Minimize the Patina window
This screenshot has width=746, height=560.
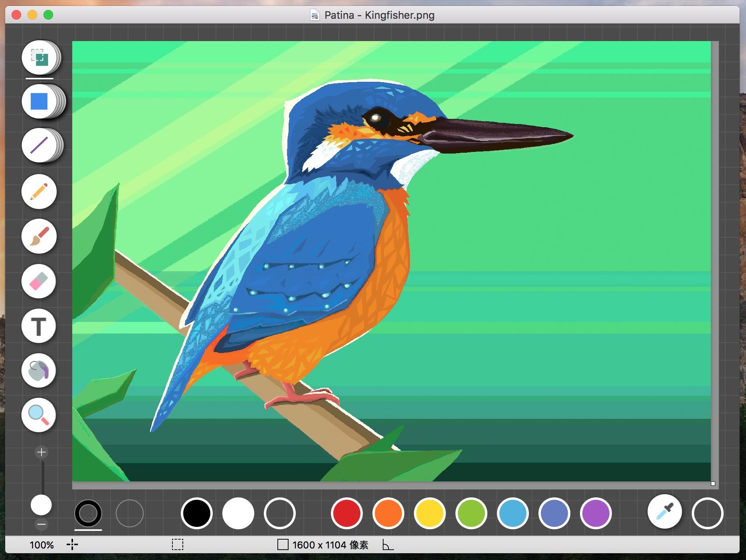32,15
